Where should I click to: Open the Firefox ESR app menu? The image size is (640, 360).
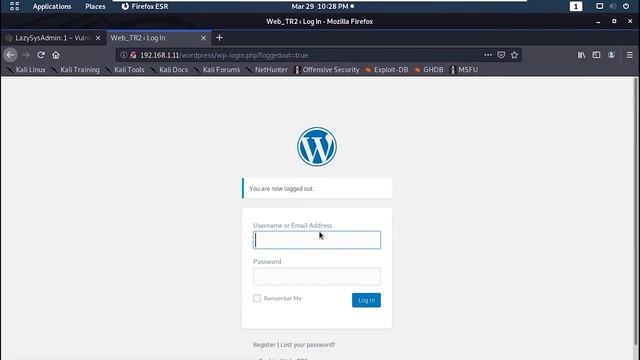pos(145,7)
